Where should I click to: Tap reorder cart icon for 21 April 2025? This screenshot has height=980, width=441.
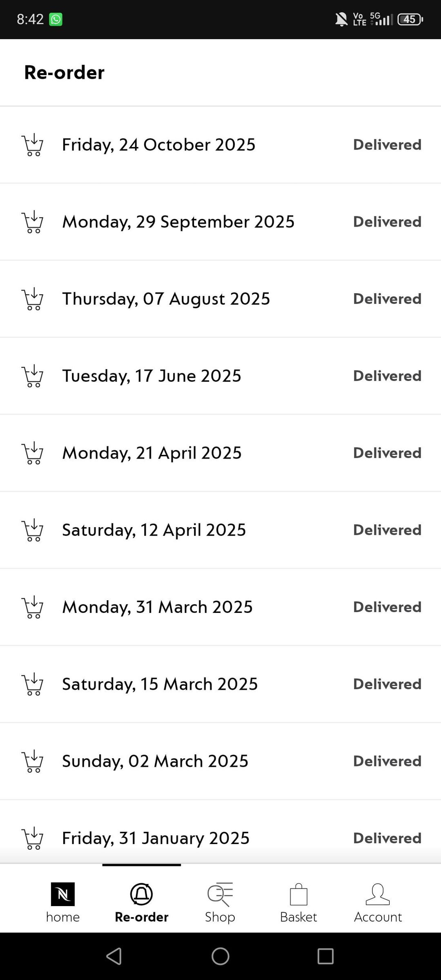(x=32, y=453)
